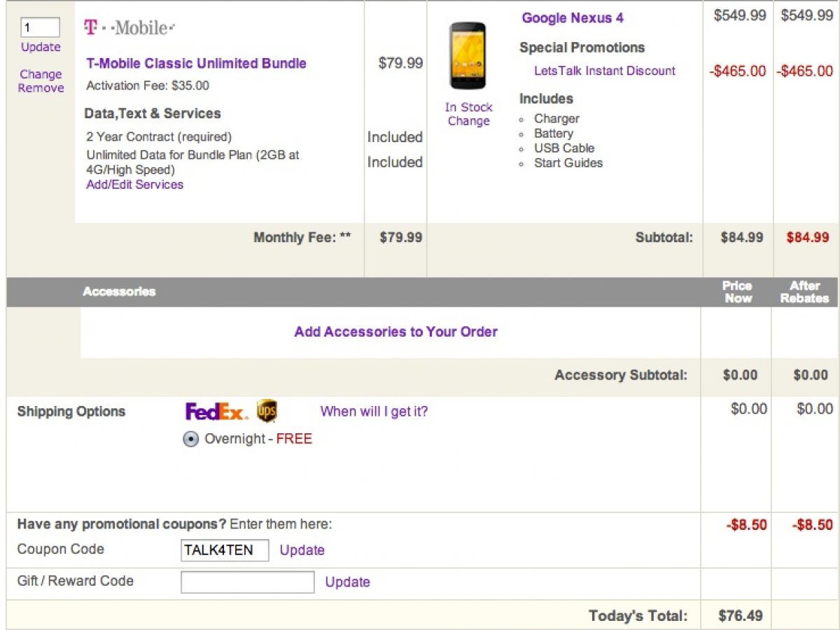
Task: Click the quantity input field
Action: pos(41,27)
